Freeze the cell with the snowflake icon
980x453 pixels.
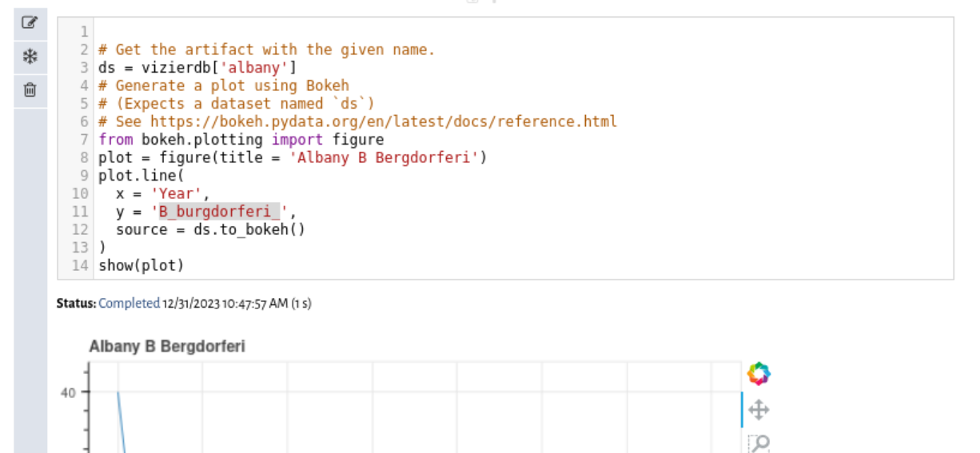coord(30,57)
